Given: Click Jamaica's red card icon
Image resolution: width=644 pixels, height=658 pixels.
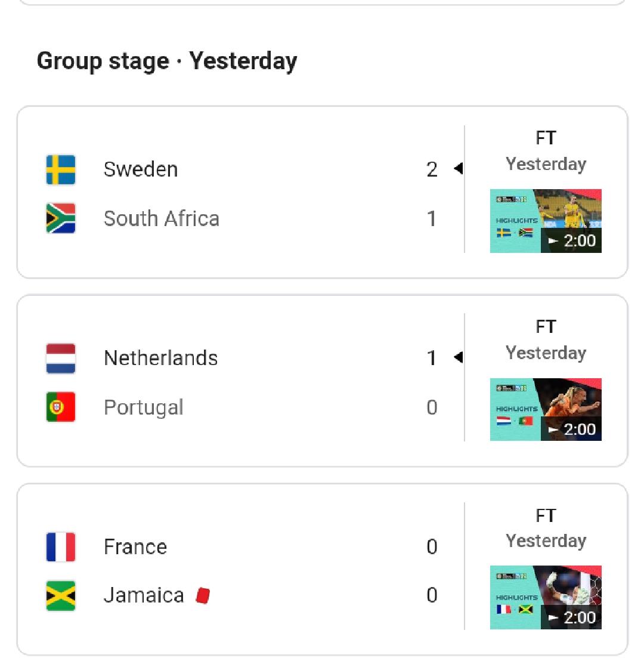Looking at the screenshot, I should (x=203, y=595).
